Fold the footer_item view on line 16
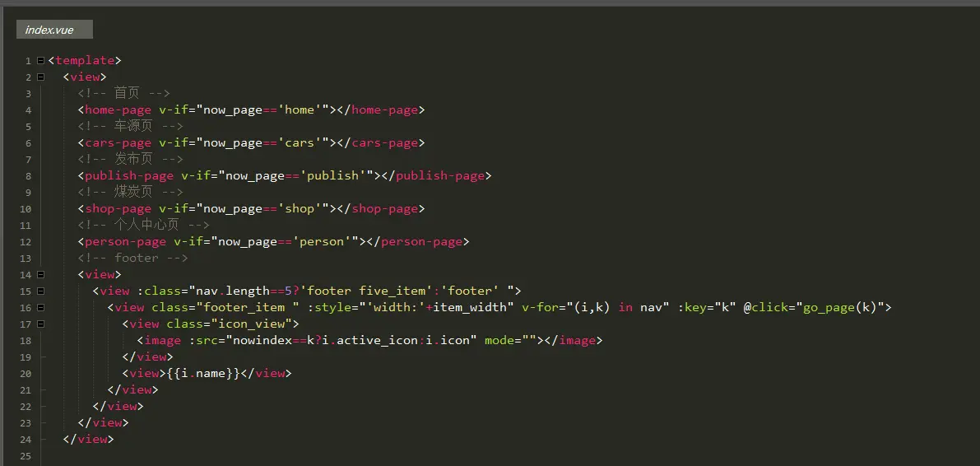The image size is (980, 466). tap(40, 307)
